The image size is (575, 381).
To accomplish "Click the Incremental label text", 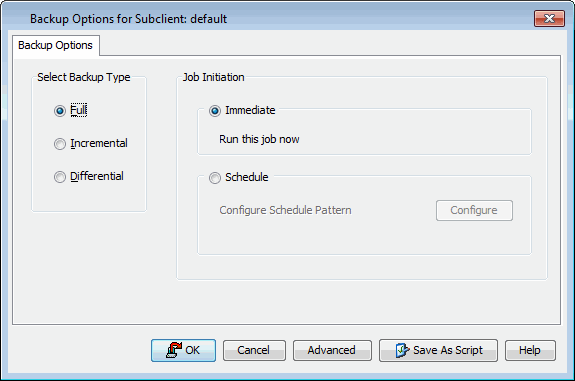I will 99,143.
